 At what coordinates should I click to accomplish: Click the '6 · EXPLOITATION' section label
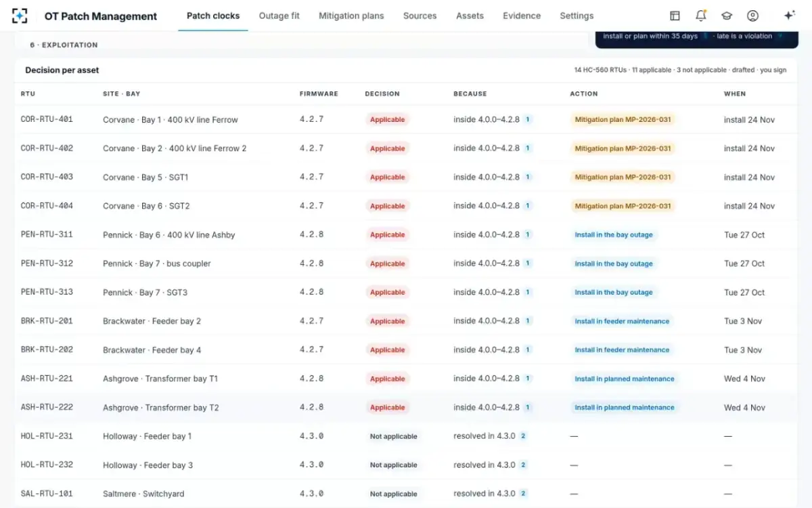point(64,45)
